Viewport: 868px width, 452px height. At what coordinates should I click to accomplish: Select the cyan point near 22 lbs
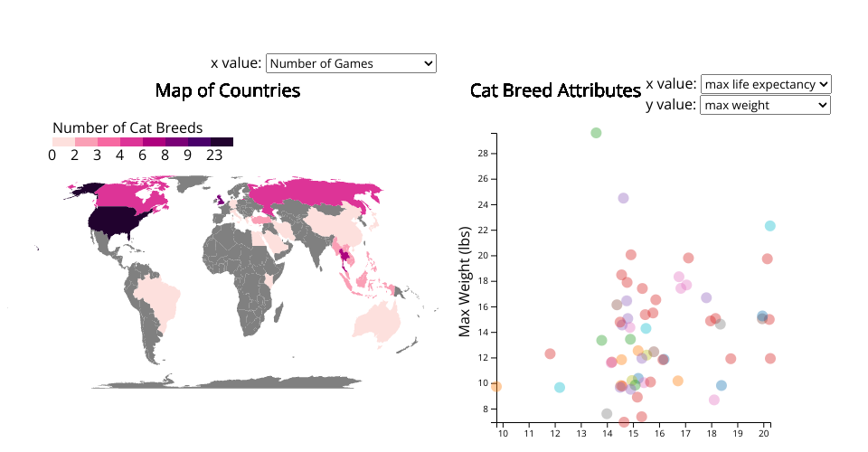click(x=770, y=226)
